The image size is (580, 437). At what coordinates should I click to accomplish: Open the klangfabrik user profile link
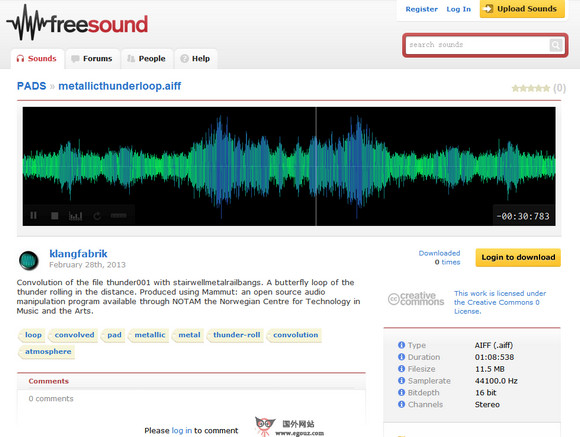(78, 253)
